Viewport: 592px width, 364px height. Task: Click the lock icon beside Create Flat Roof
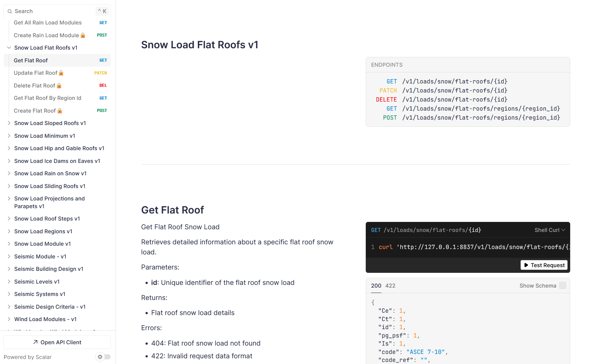point(60,111)
